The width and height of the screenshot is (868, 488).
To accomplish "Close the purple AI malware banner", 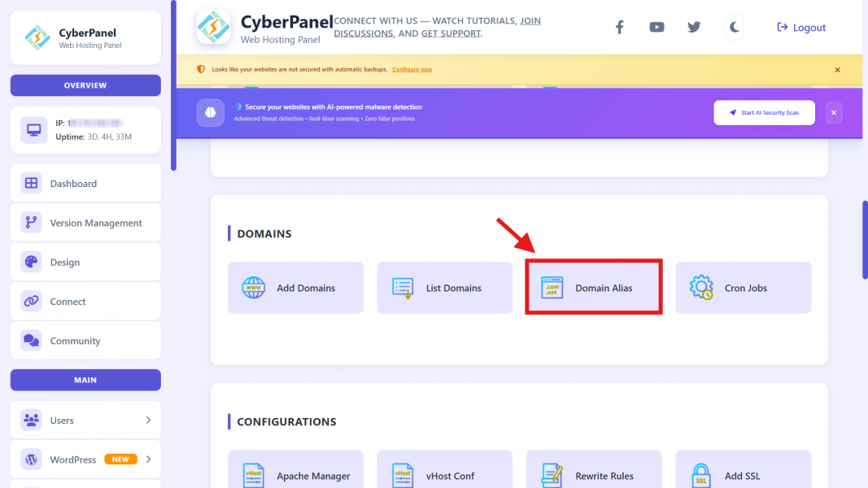I will [834, 113].
